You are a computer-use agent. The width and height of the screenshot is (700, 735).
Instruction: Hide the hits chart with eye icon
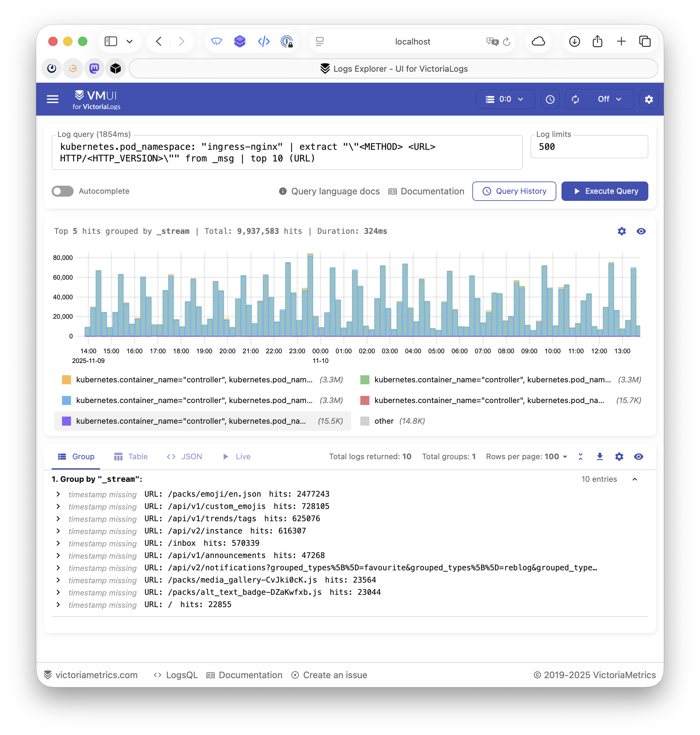click(641, 231)
